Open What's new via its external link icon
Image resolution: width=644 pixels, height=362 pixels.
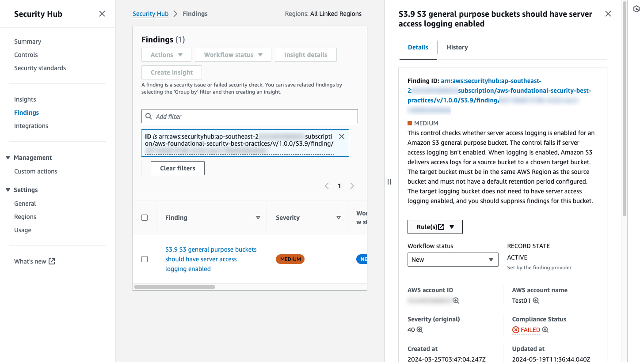pos(52,261)
